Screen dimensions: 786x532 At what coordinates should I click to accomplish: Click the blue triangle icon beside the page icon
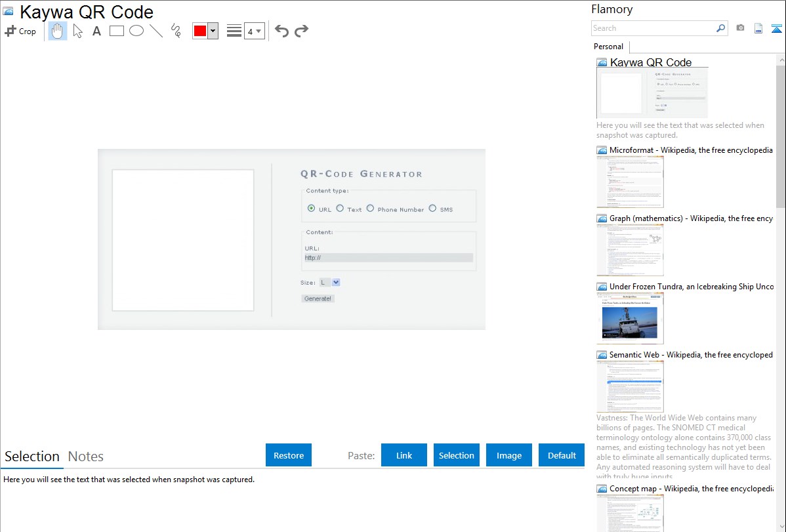(776, 28)
